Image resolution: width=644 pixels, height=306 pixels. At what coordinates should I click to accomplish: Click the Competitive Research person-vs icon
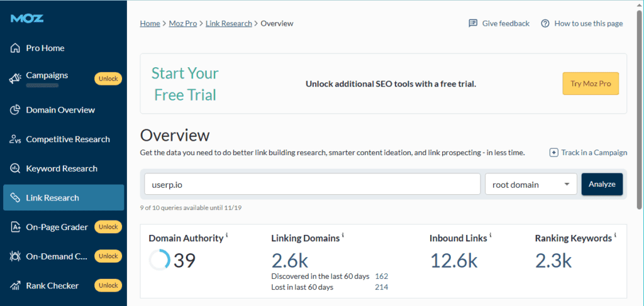pyautogui.click(x=15, y=139)
